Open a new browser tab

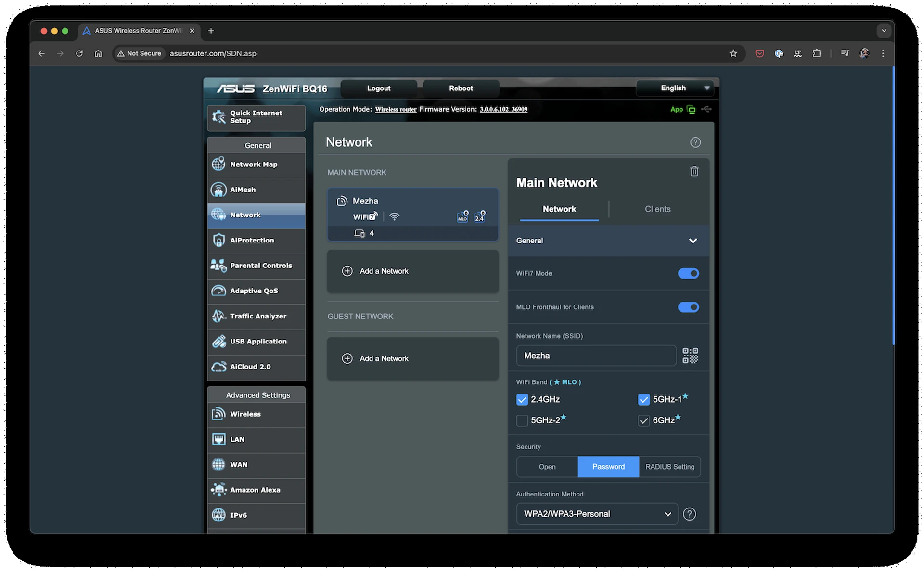[x=211, y=31]
